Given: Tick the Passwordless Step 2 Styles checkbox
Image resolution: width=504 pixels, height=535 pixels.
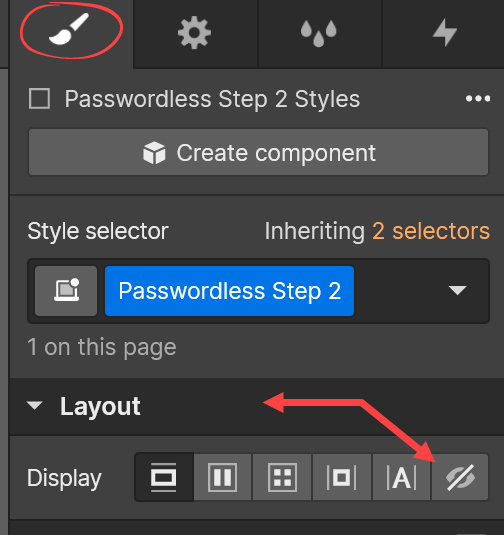Looking at the screenshot, I should [x=40, y=99].
